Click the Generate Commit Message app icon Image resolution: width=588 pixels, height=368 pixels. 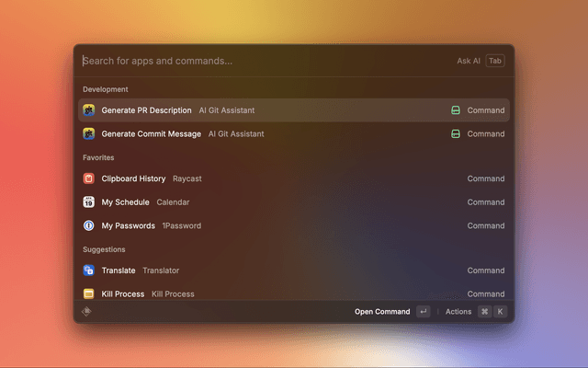pos(89,134)
